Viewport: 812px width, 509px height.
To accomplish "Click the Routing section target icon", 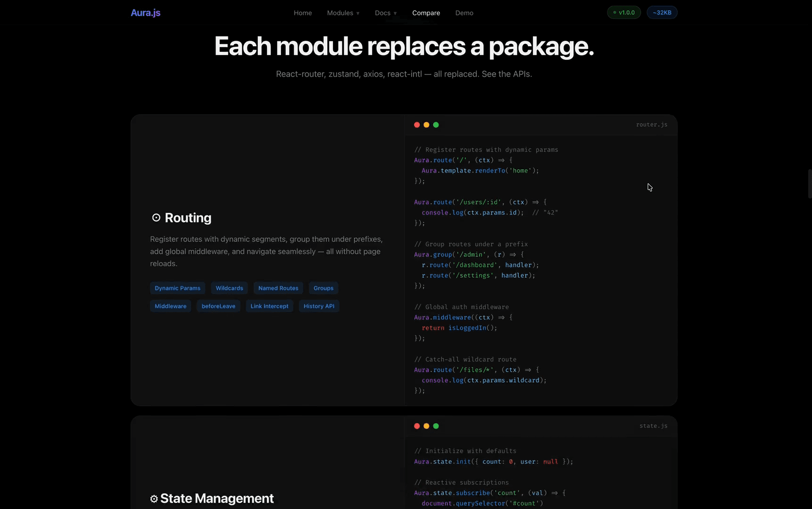I will tap(156, 217).
